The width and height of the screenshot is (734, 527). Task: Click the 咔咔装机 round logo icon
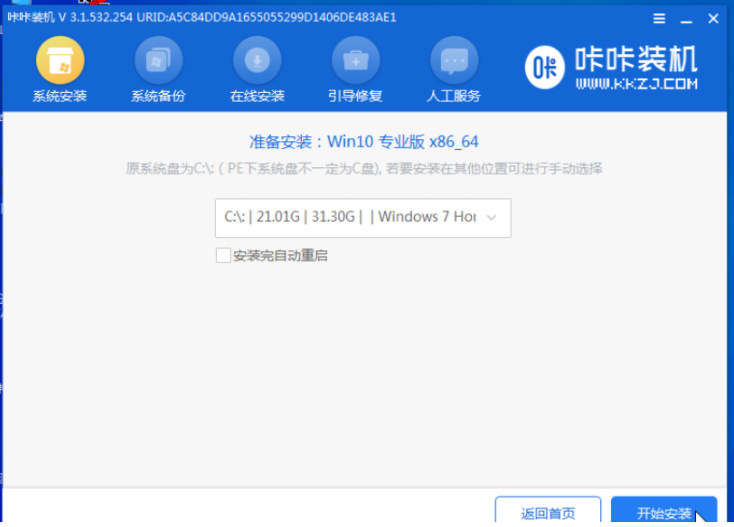(545, 67)
